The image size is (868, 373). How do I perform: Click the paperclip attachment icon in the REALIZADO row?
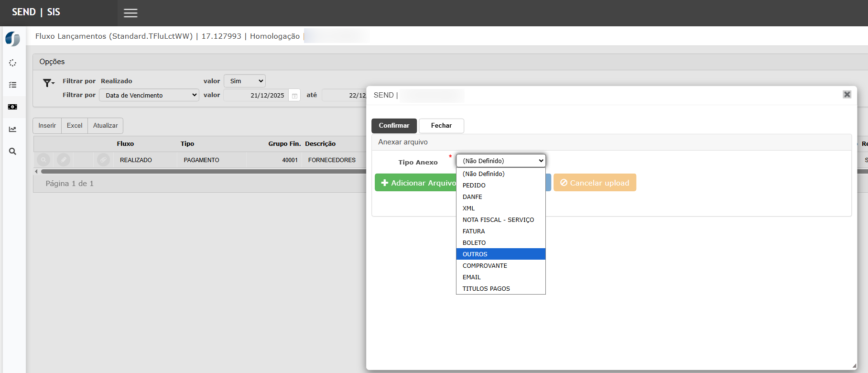pyautogui.click(x=103, y=160)
